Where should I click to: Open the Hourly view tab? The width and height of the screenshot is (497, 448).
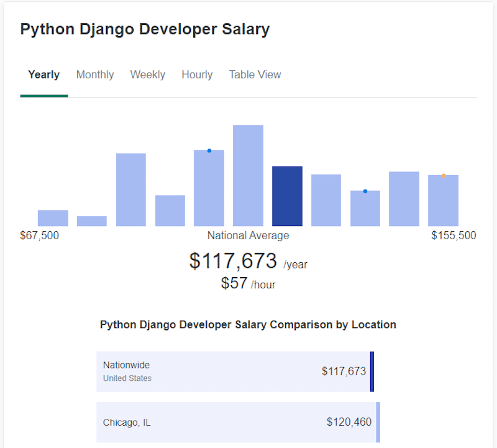[197, 74]
